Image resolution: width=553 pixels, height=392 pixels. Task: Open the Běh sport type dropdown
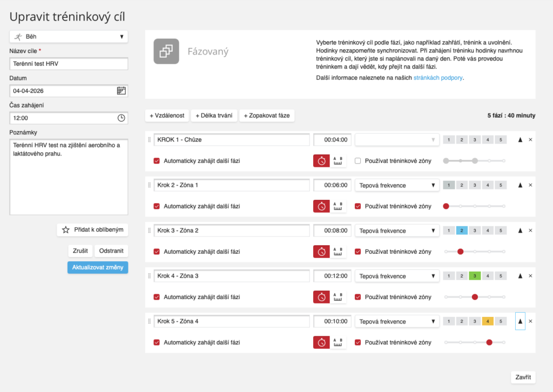click(69, 37)
